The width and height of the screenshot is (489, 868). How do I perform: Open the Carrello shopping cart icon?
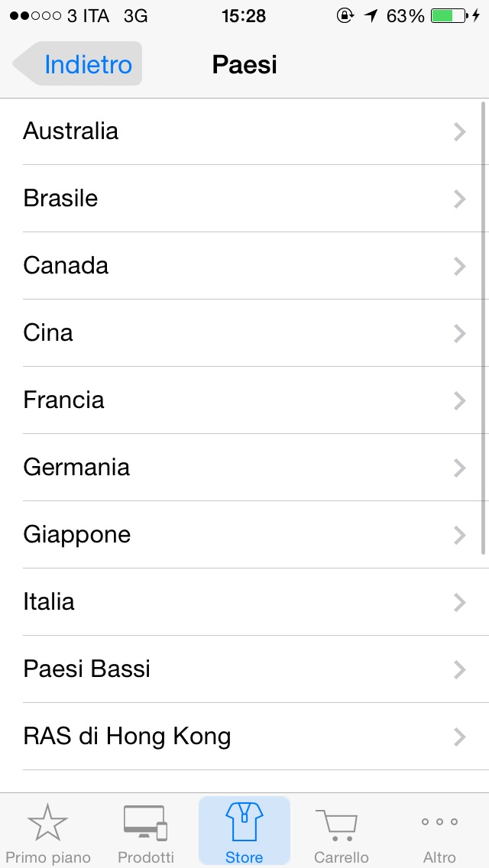point(337,824)
